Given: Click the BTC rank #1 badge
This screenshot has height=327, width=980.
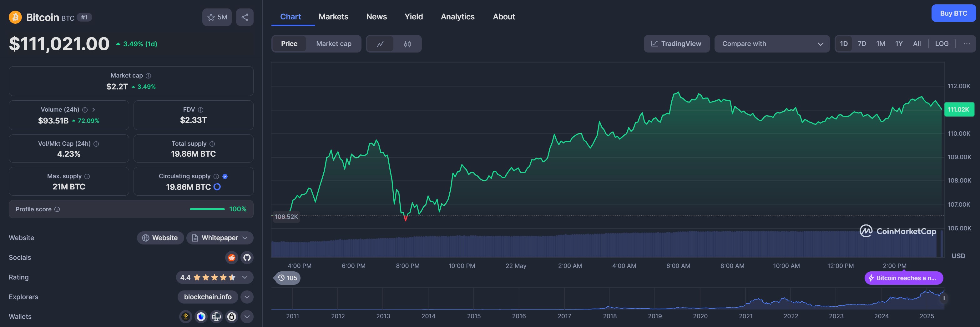Looking at the screenshot, I should pyautogui.click(x=84, y=17).
